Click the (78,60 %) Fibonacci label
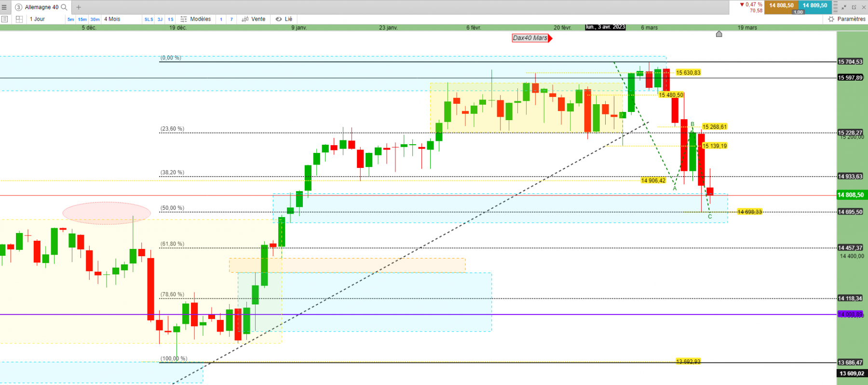Viewport: 868px width, 385px height. [172, 294]
